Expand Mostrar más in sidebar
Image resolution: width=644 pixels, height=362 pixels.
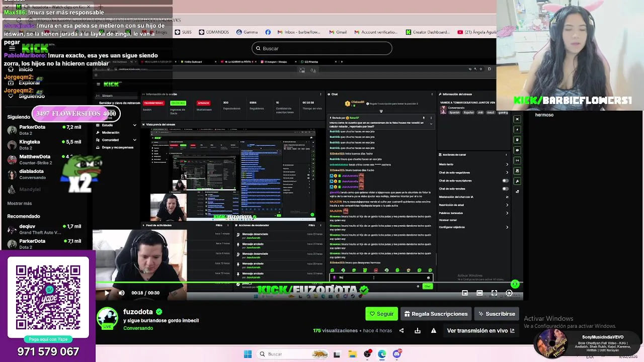pyautogui.click(x=20, y=203)
